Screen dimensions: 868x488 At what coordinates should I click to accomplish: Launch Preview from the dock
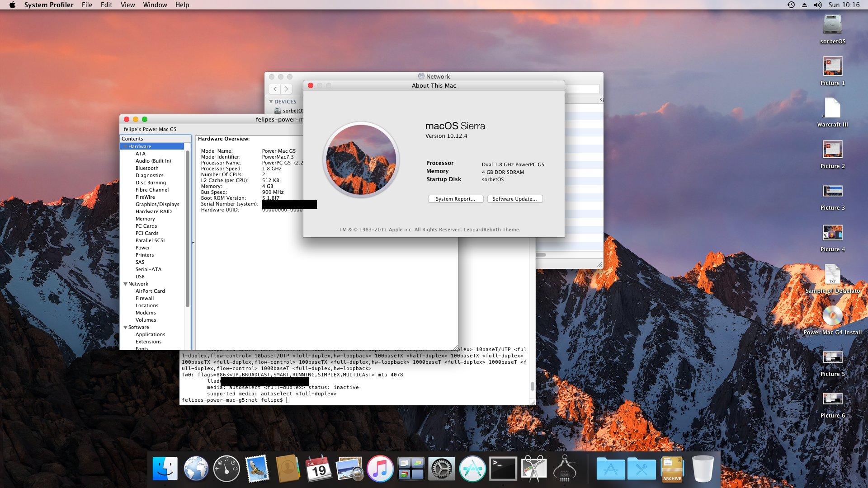(x=349, y=469)
